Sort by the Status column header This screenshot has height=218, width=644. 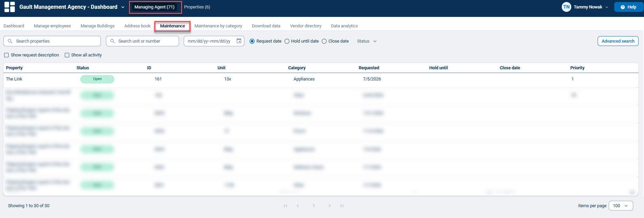point(83,68)
